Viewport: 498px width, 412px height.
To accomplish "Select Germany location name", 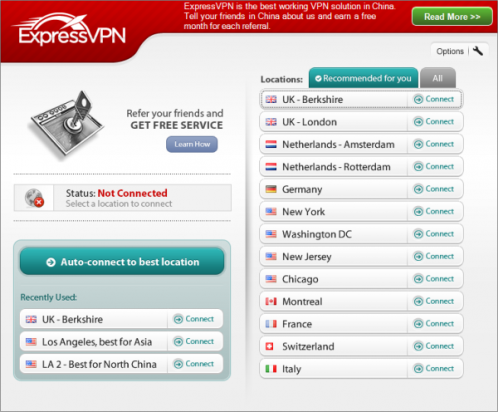I will [x=302, y=190].
